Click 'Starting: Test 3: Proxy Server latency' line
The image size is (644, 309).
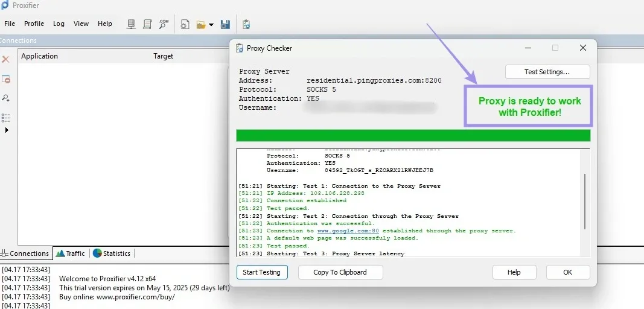coord(321,253)
